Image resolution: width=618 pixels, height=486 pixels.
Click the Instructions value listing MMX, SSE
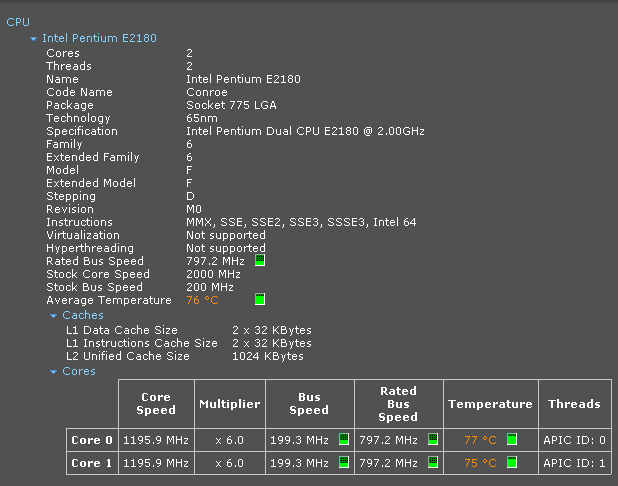tap(301, 222)
